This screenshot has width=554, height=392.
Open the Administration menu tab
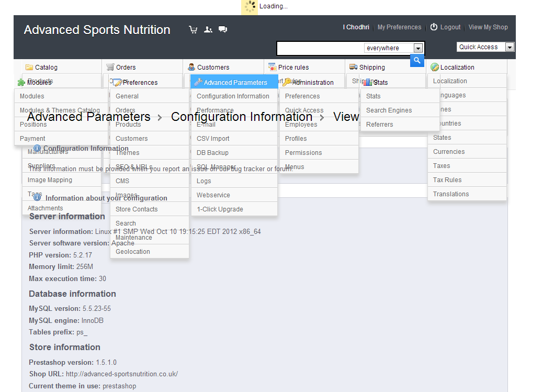tap(312, 82)
